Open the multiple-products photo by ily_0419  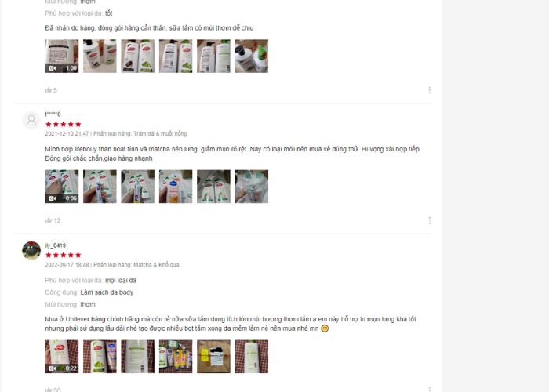tap(176, 356)
